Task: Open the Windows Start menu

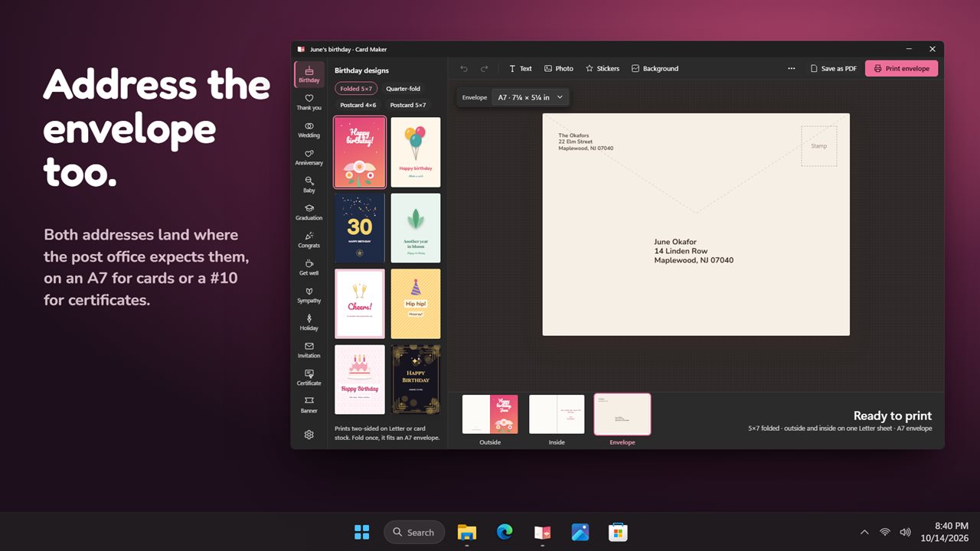Action: pyautogui.click(x=362, y=532)
